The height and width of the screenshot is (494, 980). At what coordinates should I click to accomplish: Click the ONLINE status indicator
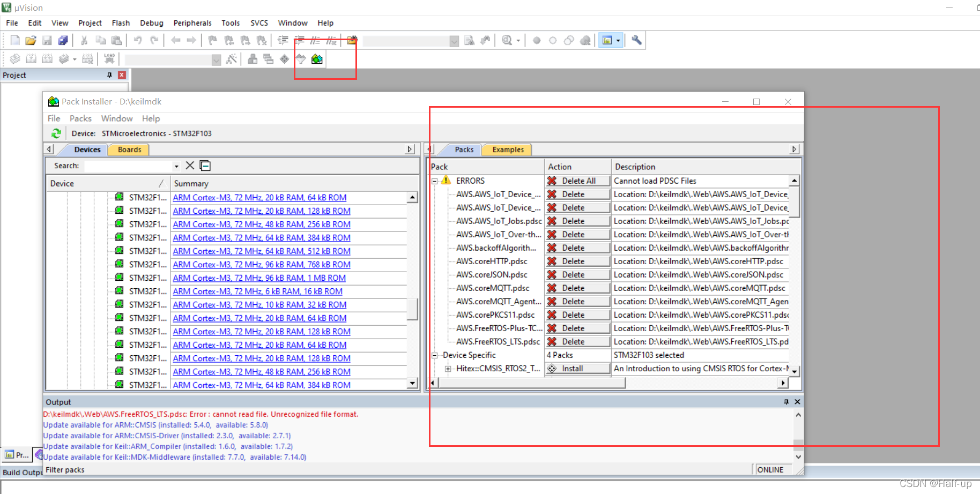click(x=770, y=470)
